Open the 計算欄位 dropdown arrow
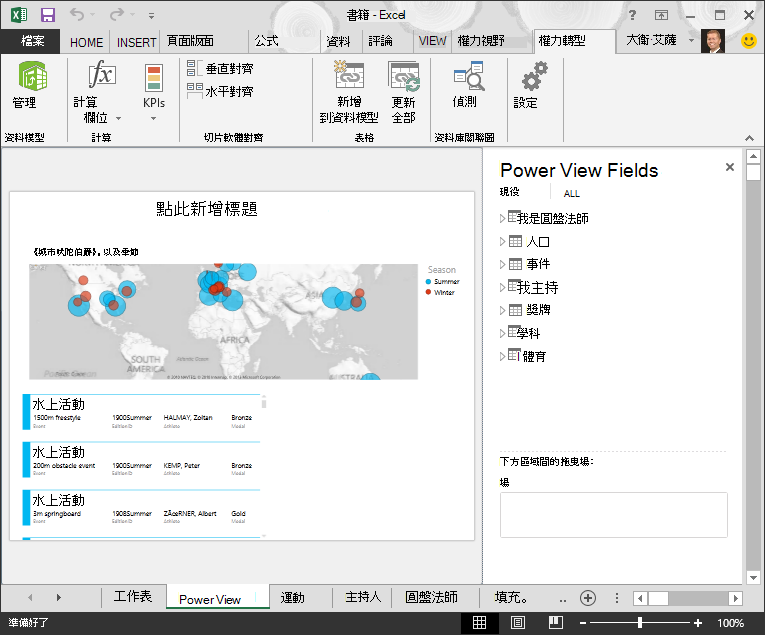This screenshot has width=765, height=635. pyautogui.click(x=119, y=119)
